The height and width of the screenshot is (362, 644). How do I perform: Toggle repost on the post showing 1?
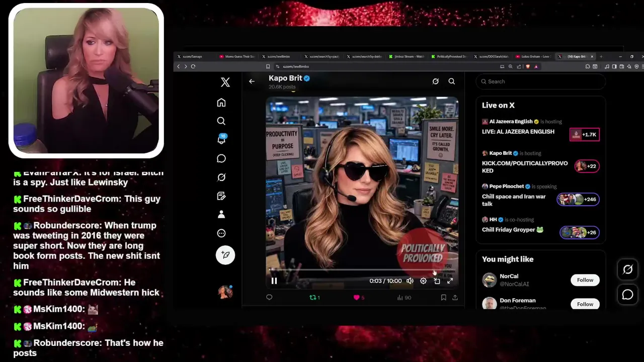click(x=314, y=298)
